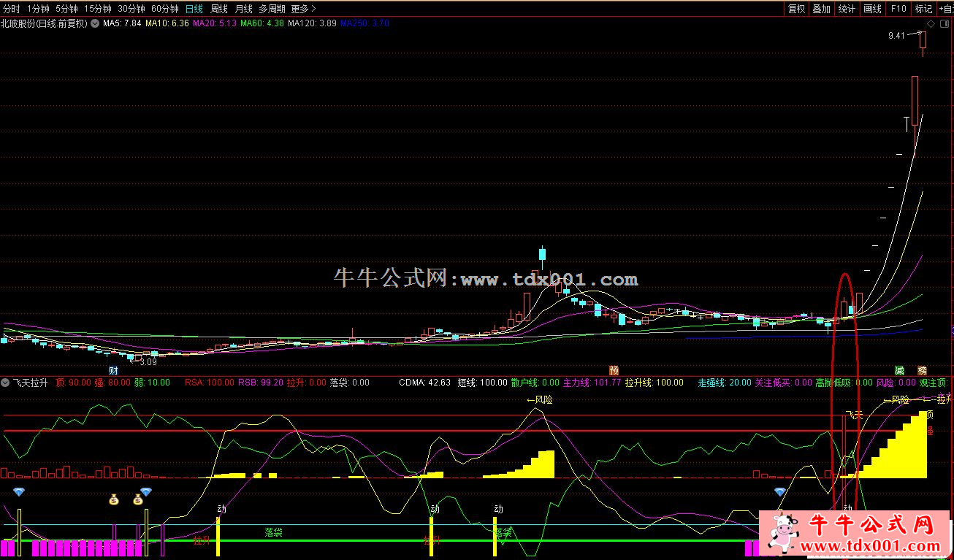
Task: Click the 3.09 low price label
Action: click(148, 362)
